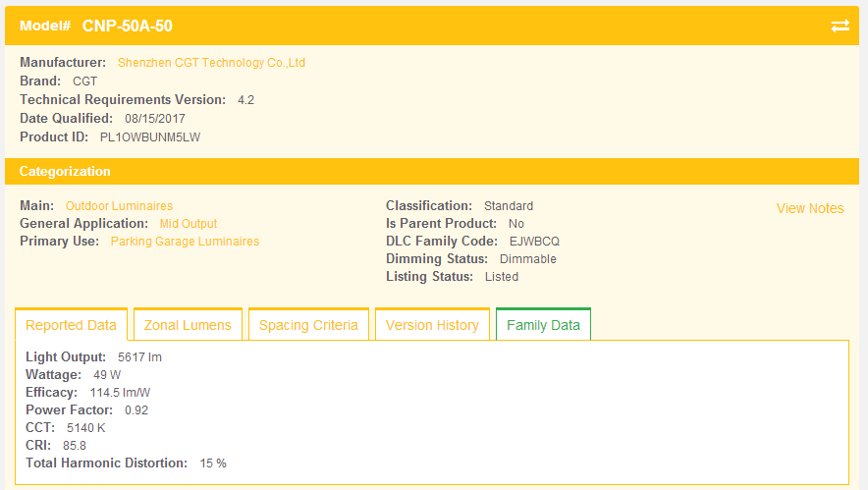Open the Version History tab
The width and height of the screenshot is (868, 490).
coord(432,325)
